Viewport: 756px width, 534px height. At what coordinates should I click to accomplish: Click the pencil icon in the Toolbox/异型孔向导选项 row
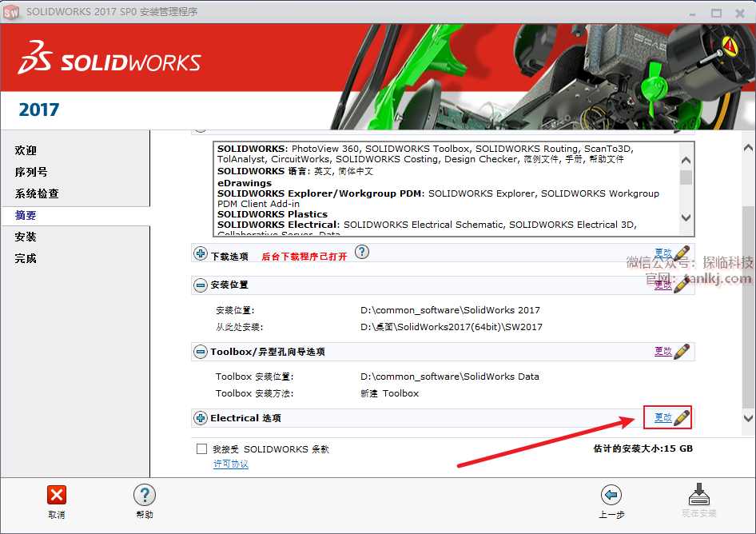(682, 351)
